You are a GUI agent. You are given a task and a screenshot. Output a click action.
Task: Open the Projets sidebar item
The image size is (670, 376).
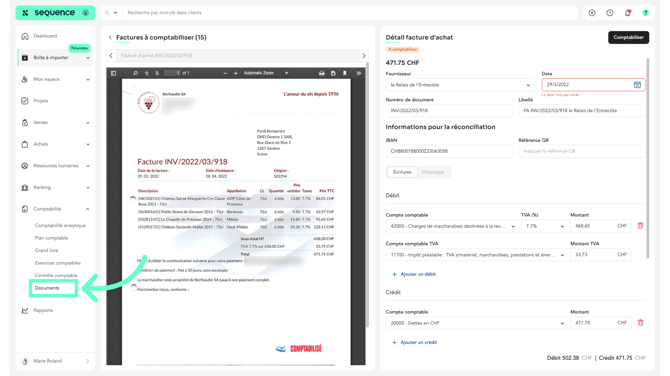tap(41, 101)
